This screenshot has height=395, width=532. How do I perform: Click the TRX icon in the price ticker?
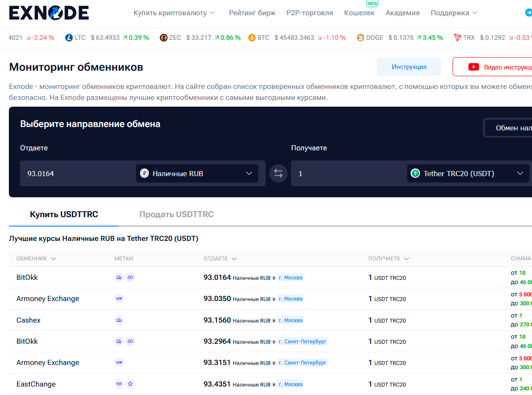coord(457,37)
